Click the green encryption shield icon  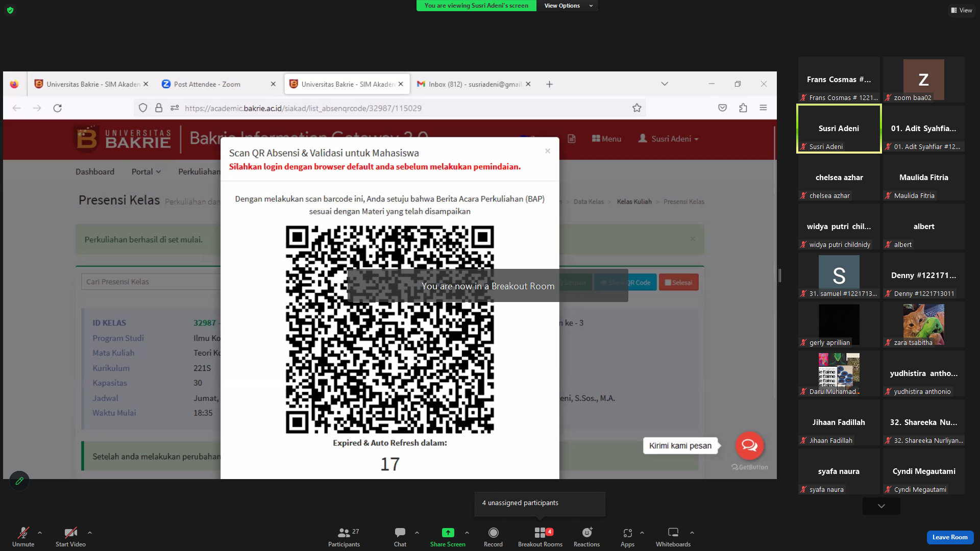click(x=10, y=10)
